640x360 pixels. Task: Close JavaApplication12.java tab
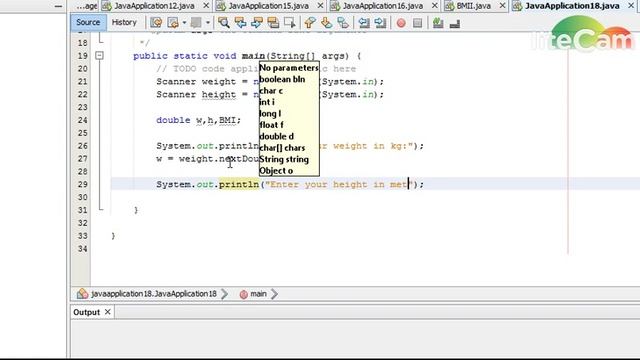point(206,6)
